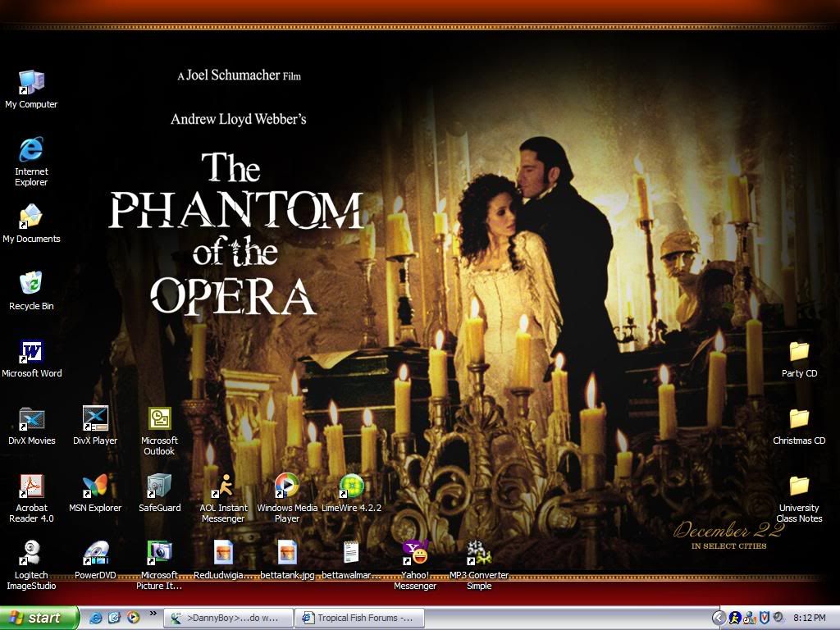Image resolution: width=840 pixels, height=630 pixels.
Task: Click the antivirus shield tray icon
Action: pyautogui.click(x=765, y=618)
